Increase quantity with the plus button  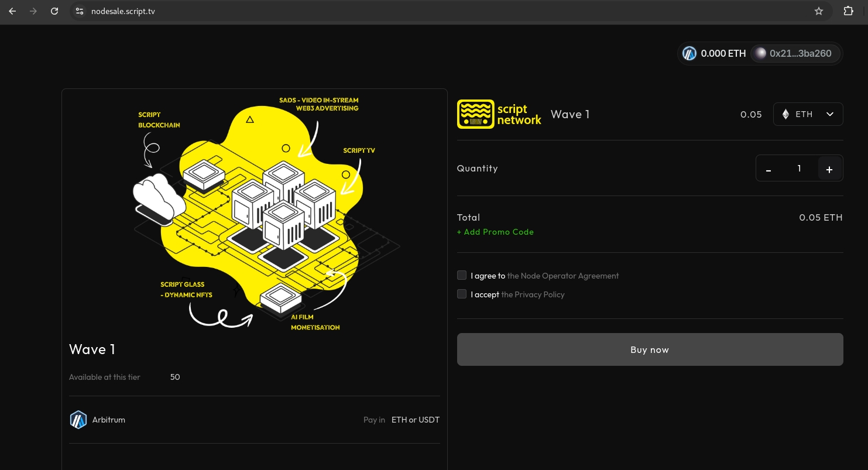tap(829, 169)
